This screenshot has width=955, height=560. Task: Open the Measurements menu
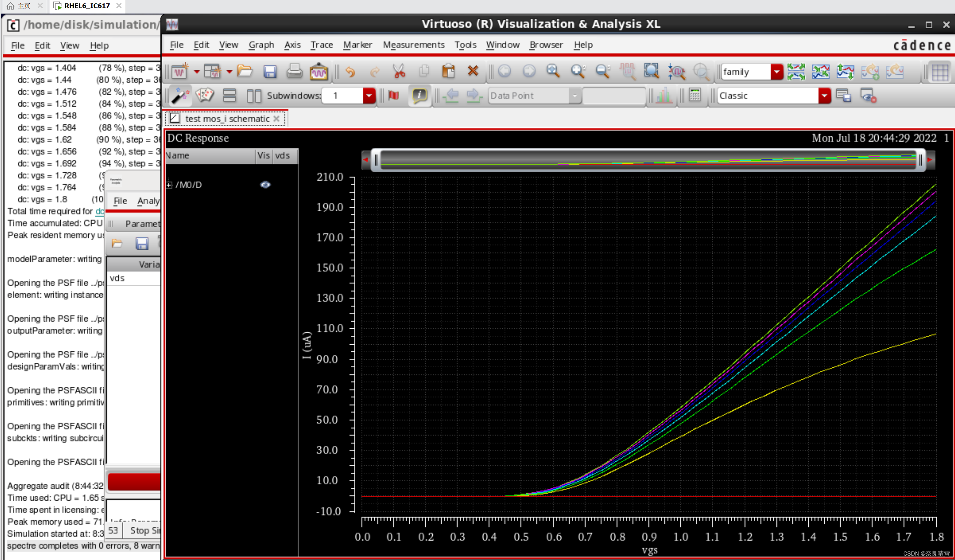coord(413,45)
